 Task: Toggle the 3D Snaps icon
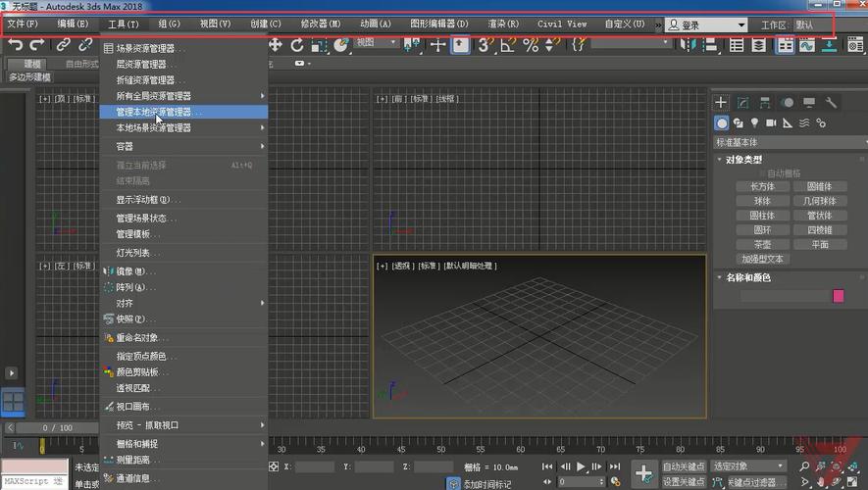(x=485, y=45)
